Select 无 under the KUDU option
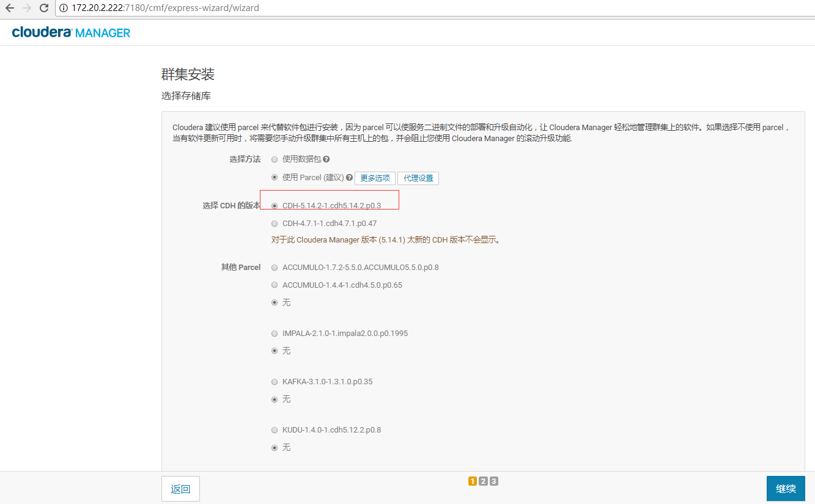815x504 pixels. click(x=275, y=448)
